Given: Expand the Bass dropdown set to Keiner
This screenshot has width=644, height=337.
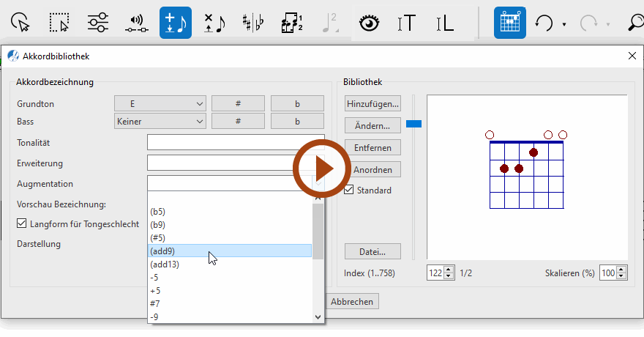Looking at the screenshot, I should 160,121.
